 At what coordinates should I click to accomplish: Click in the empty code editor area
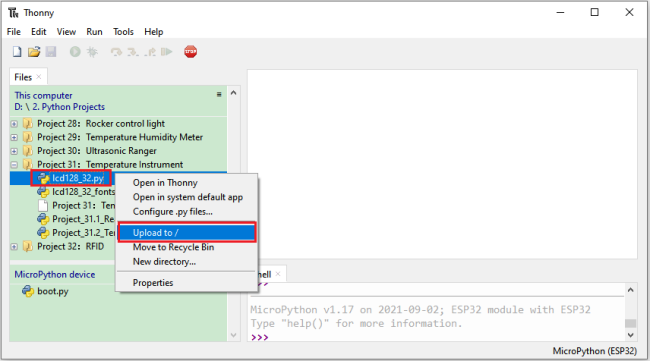442,164
